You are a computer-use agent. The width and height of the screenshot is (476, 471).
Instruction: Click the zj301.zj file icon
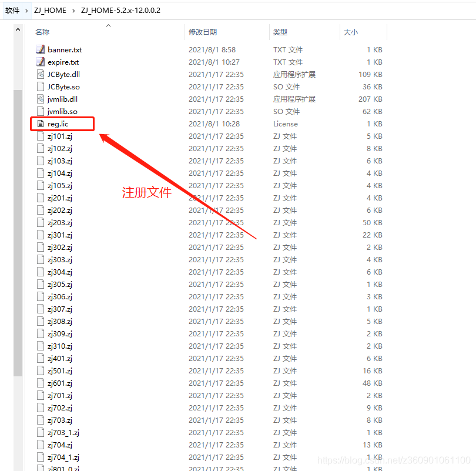point(41,235)
